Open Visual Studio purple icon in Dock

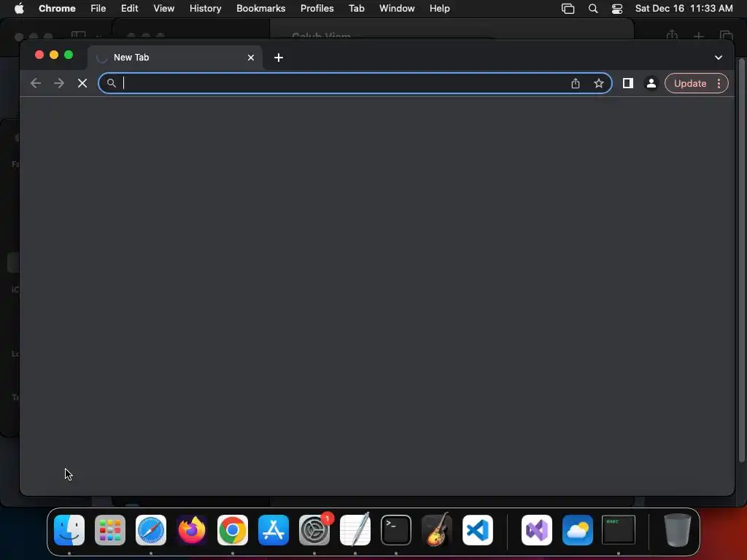537,530
